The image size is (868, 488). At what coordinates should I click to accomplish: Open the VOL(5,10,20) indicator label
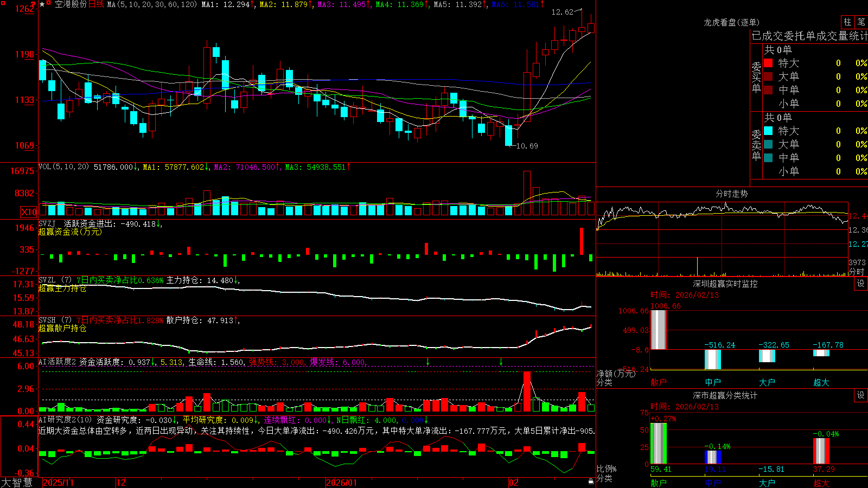click(x=63, y=167)
